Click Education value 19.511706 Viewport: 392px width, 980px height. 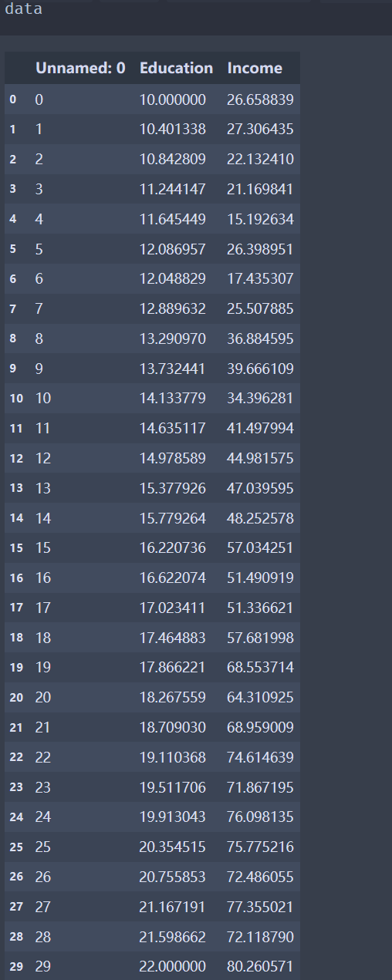pos(173,786)
